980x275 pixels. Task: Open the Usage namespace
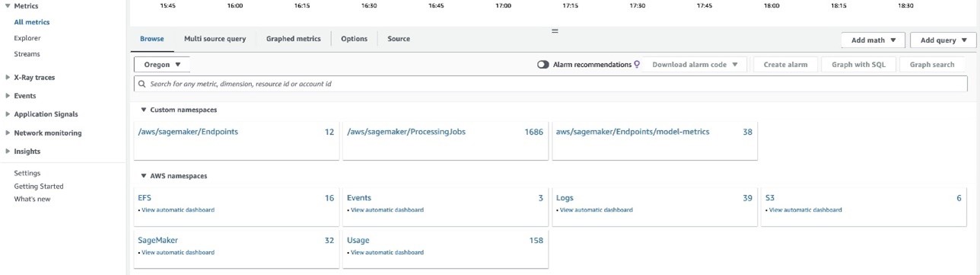[x=358, y=241]
